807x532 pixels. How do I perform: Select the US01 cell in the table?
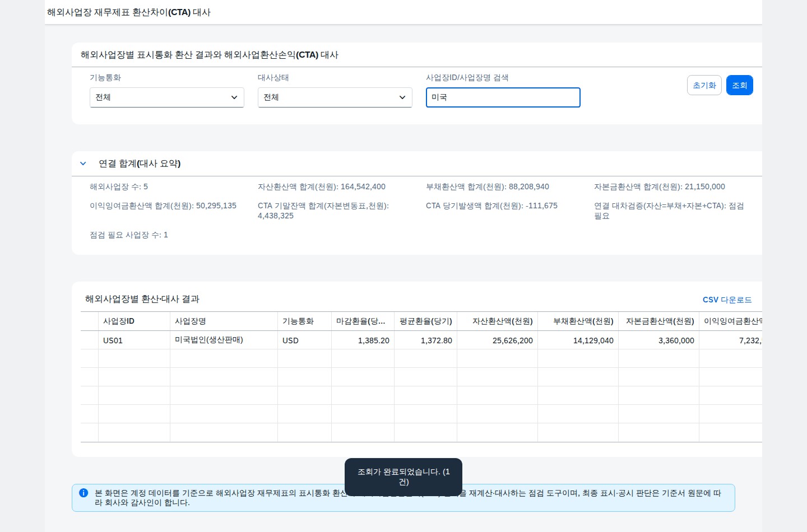134,340
